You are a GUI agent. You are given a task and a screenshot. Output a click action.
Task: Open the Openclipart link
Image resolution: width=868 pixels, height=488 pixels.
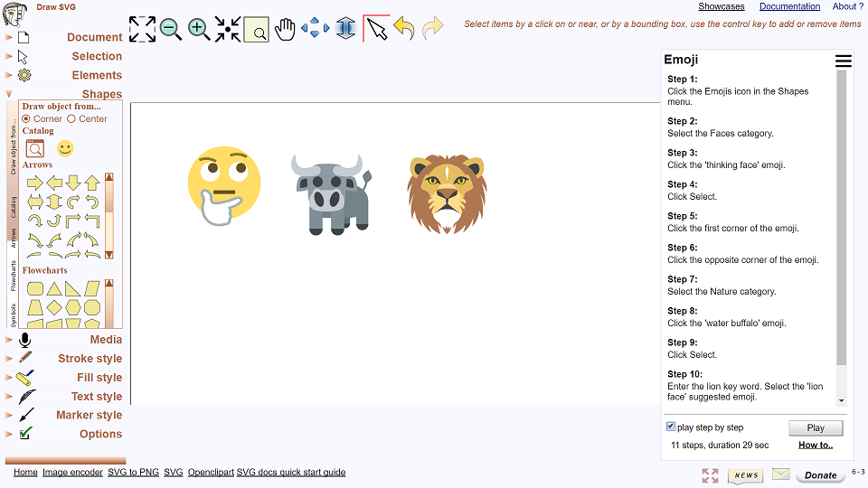click(211, 473)
